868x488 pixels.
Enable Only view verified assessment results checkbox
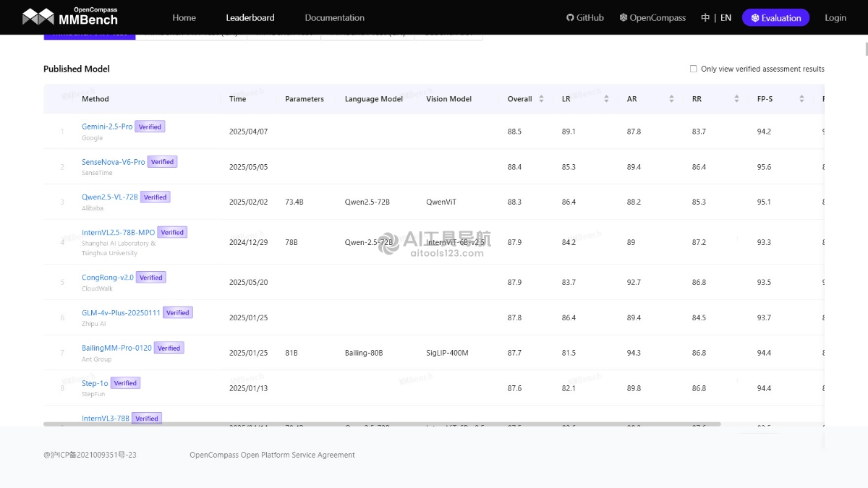pos(694,69)
